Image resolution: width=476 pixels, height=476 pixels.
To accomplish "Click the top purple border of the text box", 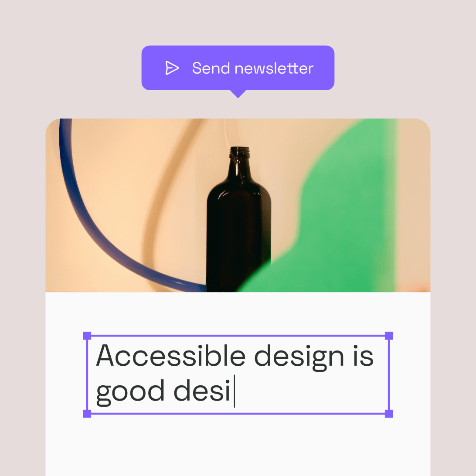I will pos(238,336).
